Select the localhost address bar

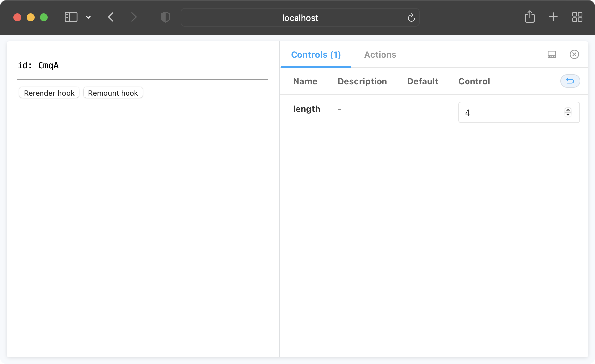click(300, 18)
